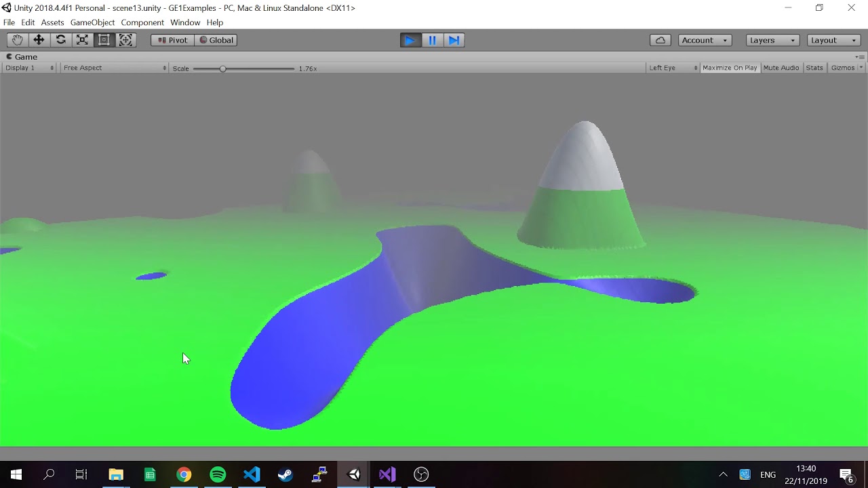The image size is (868, 488).
Task: Click the Scale slider handle
Action: pyautogui.click(x=222, y=68)
